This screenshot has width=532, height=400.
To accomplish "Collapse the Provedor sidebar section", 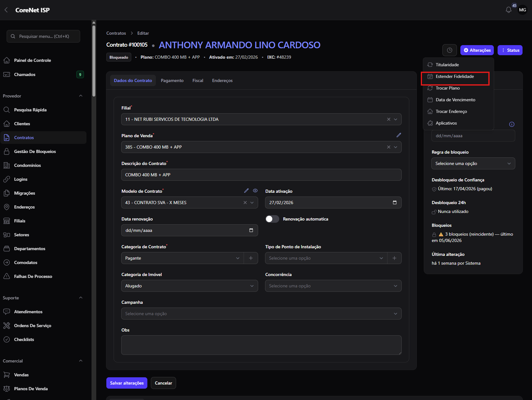I will tap(81, 96).
